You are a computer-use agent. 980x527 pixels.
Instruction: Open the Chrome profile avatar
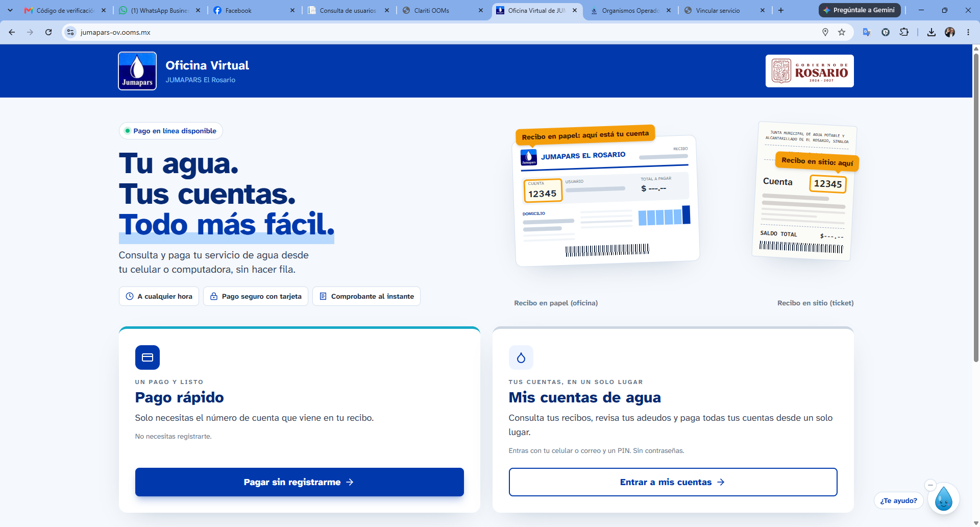click(x=950, y=32)
